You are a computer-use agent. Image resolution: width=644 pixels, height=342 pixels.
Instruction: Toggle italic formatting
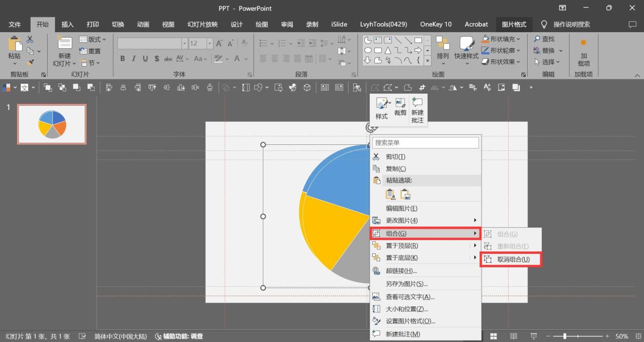(133, 58)
